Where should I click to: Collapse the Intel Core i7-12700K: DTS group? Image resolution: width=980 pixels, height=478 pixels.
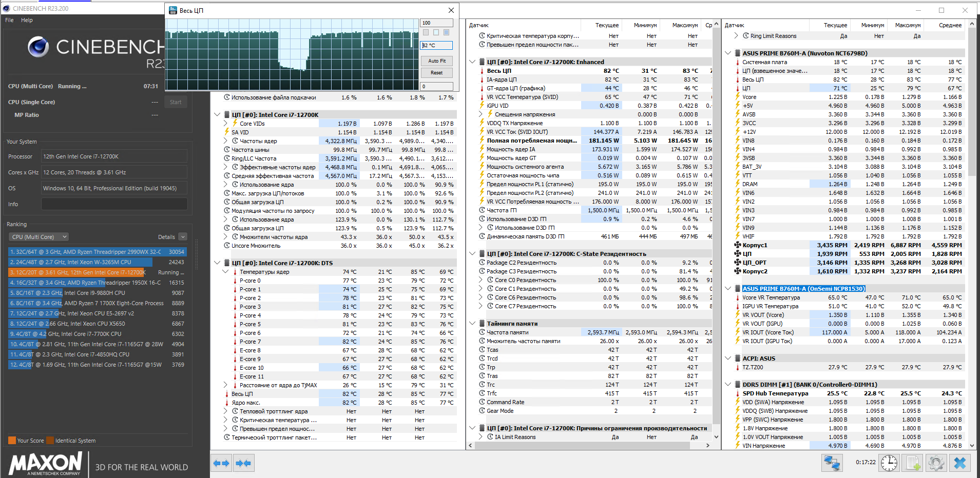click(217, 263)
